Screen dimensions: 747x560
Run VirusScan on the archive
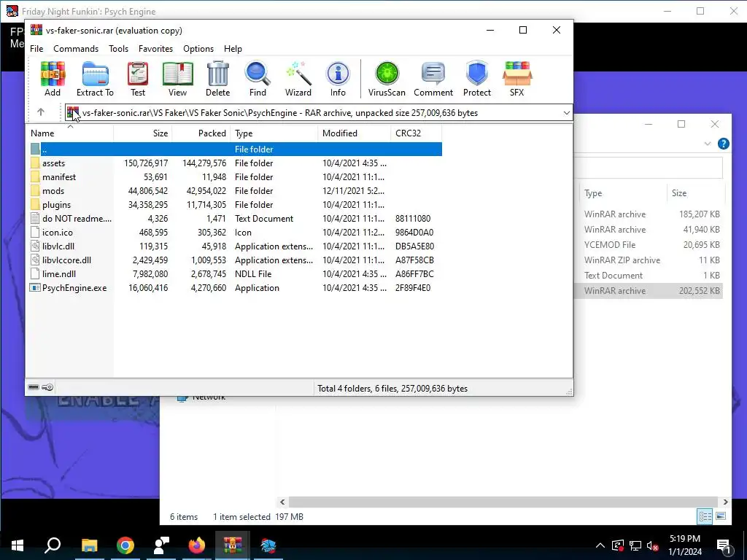click(387, 79)
